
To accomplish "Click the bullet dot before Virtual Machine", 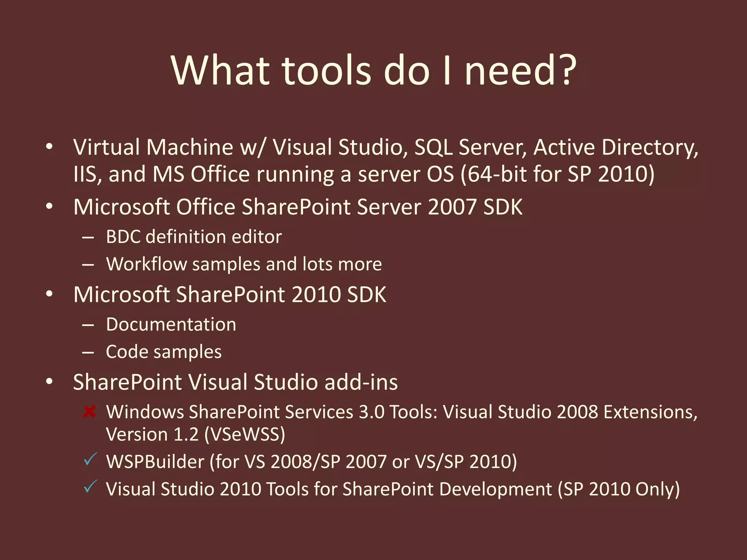I will [x=50, y=147].
